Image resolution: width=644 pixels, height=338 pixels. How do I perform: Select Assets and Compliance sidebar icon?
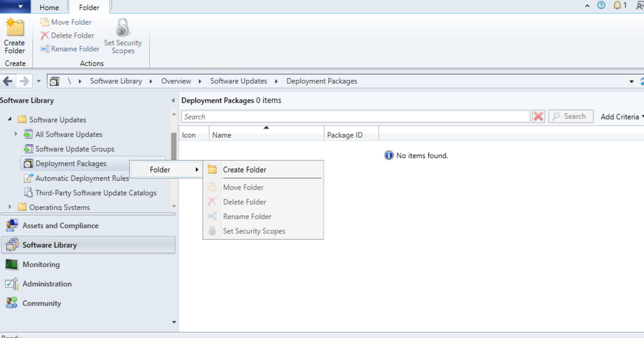12,225
